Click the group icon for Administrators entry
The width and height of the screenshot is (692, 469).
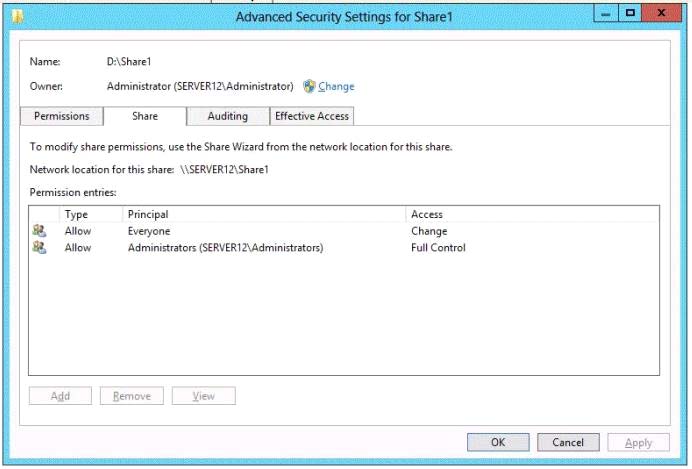click(x=39, y=248)
